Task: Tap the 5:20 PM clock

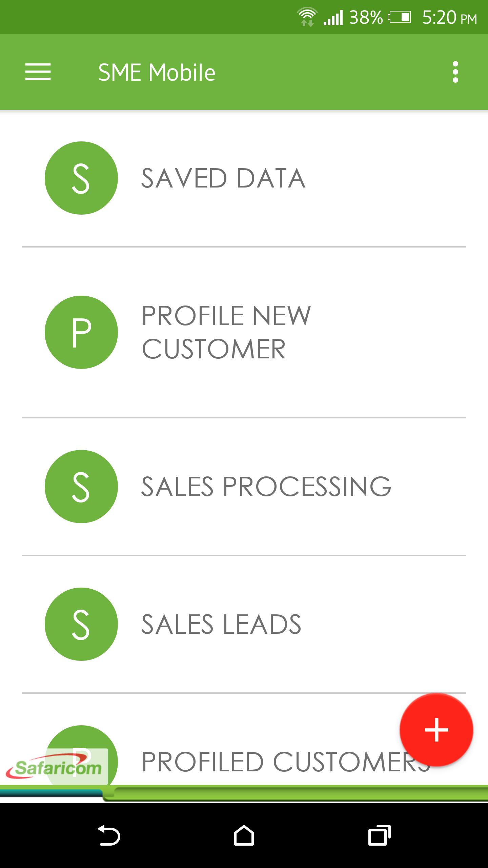Action: (x=449, y=18)
